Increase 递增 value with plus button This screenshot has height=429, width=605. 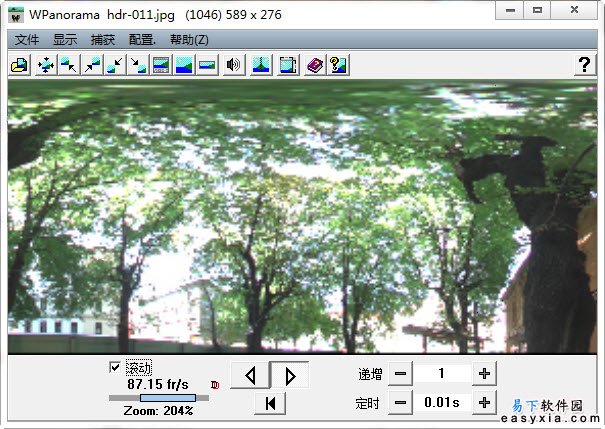tap(484, 373)
